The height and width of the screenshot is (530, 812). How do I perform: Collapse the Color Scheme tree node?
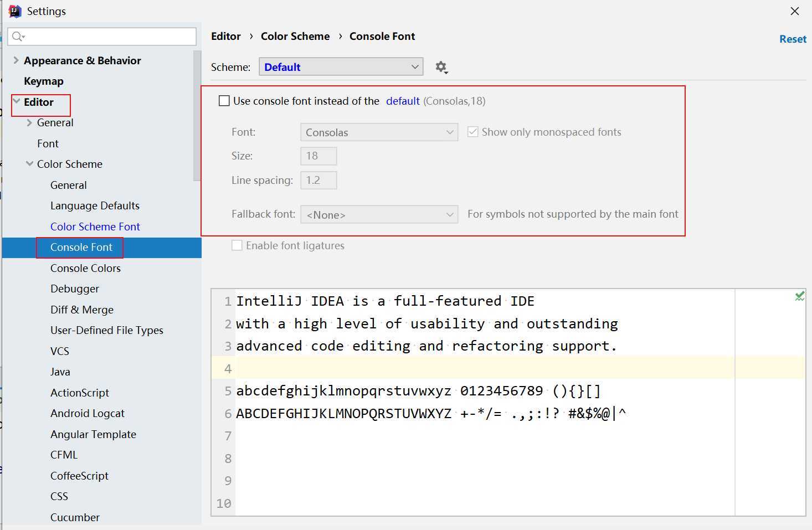click(29, 164)
